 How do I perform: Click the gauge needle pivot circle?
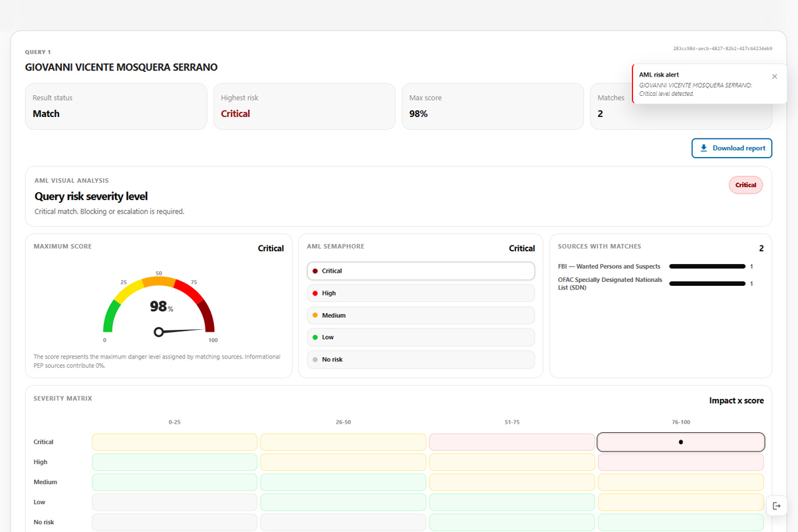point(158,332)
